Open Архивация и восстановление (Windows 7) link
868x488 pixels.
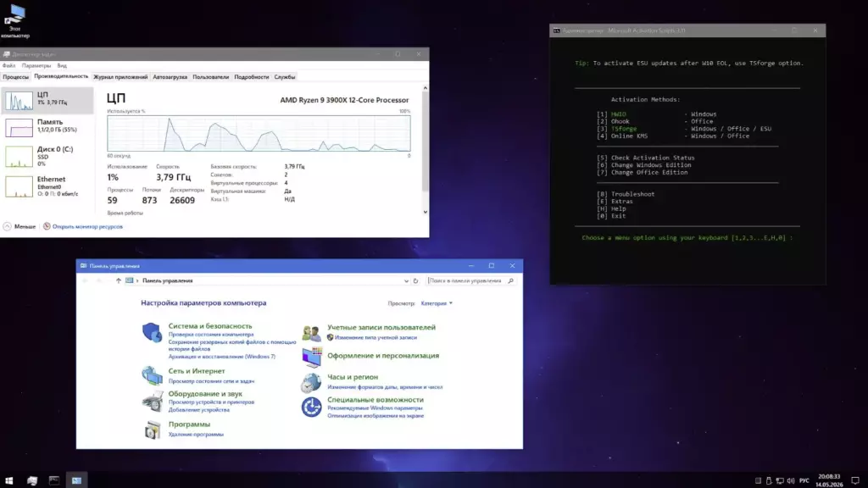click(221, 357)
